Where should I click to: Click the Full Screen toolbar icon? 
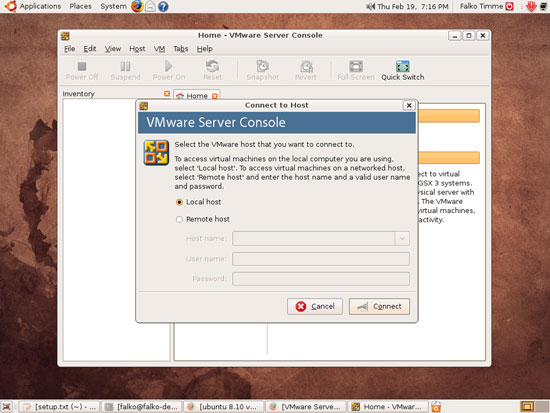[356, 66]
